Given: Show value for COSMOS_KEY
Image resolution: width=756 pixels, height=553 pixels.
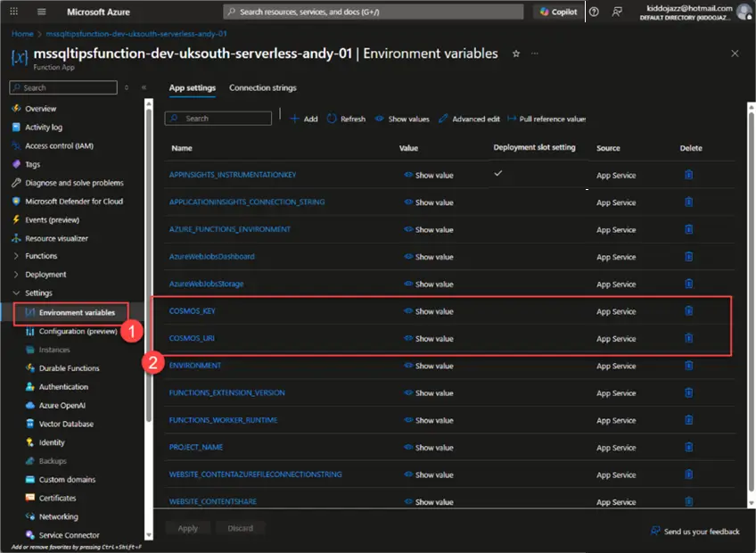Looking at the screenshot, I should [429, 311].
